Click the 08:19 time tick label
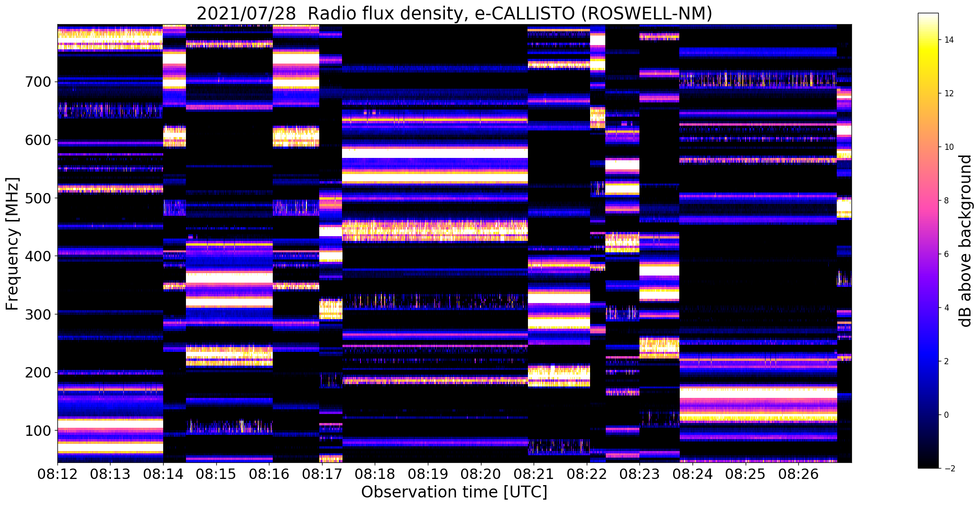The width and height of the screenshot is (980, 506). [x=428, y=473]
